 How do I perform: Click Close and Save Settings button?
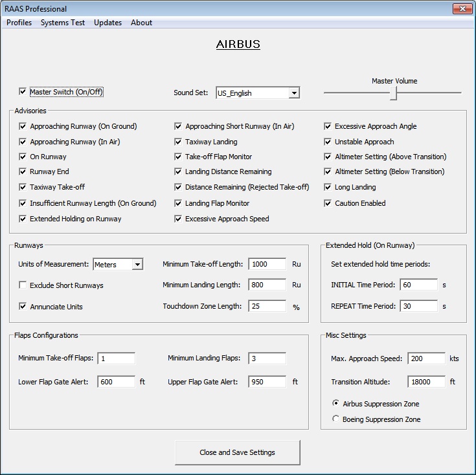[x=238, y=452]
